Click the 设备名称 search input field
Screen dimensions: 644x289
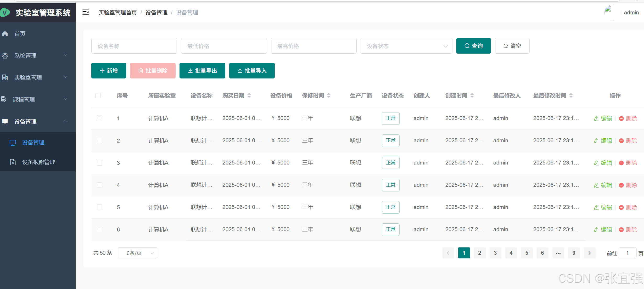134,46
